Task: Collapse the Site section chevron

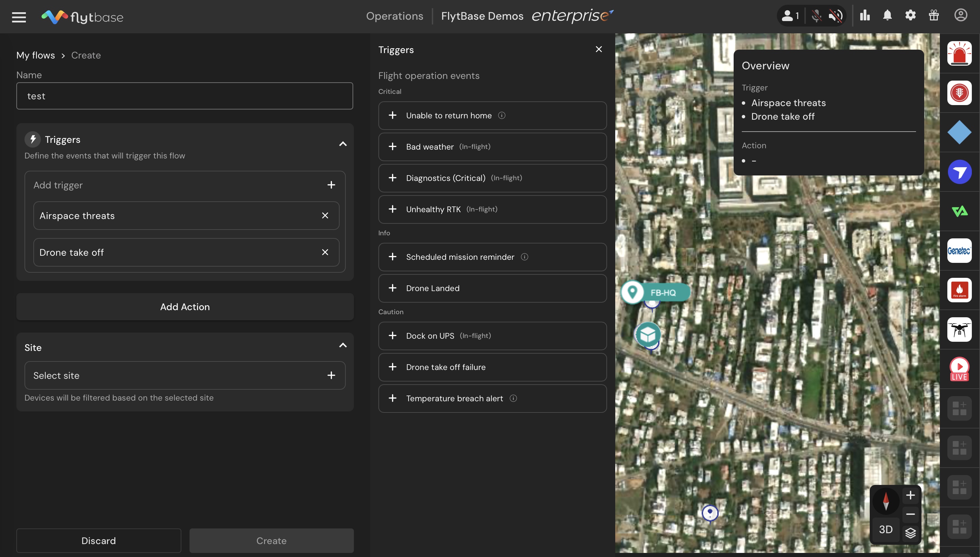Action: [343, 345]
